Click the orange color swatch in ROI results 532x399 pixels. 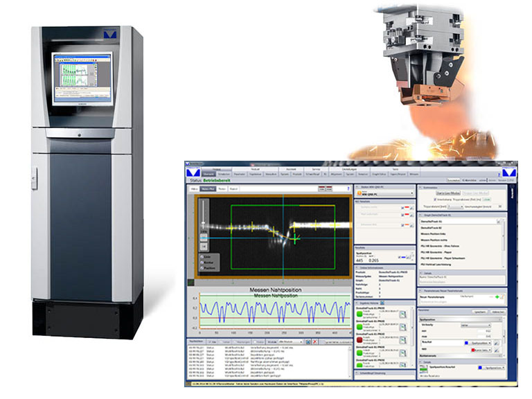coord(407,224)
